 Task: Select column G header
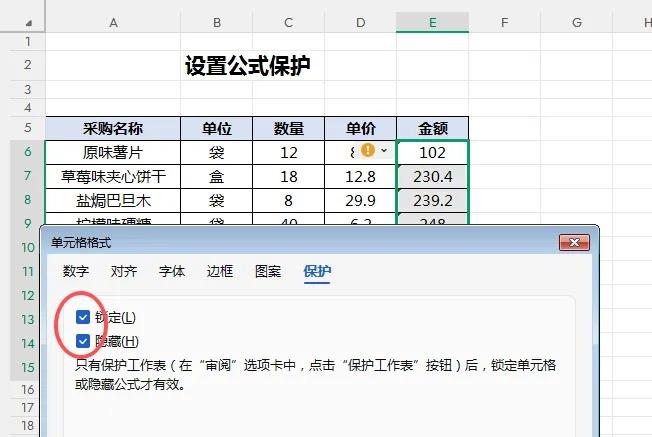click(577, 22)
